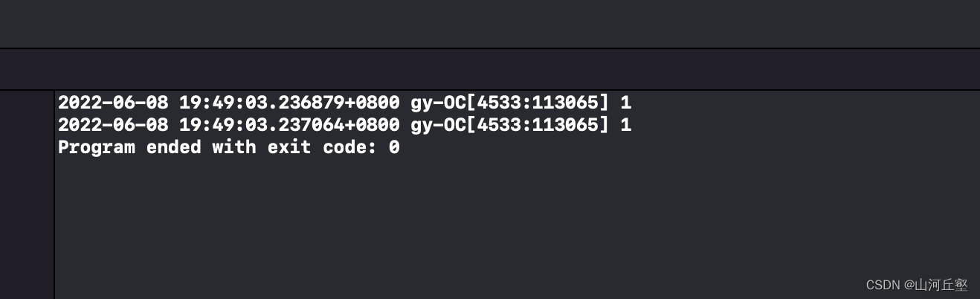Click the dark left gutter beside the console
The width and height of the screenshot is (980, 299).
(27, 193)
